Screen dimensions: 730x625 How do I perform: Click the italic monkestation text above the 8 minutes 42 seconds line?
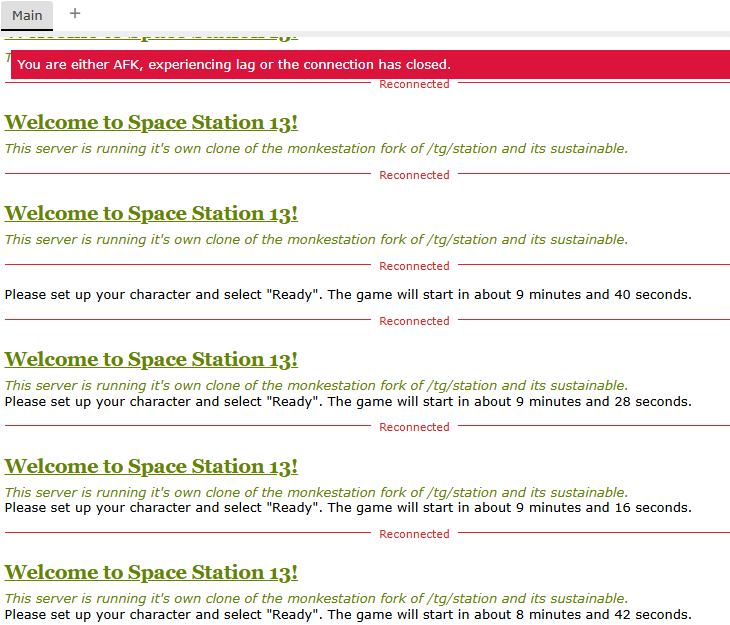(316, 599)
